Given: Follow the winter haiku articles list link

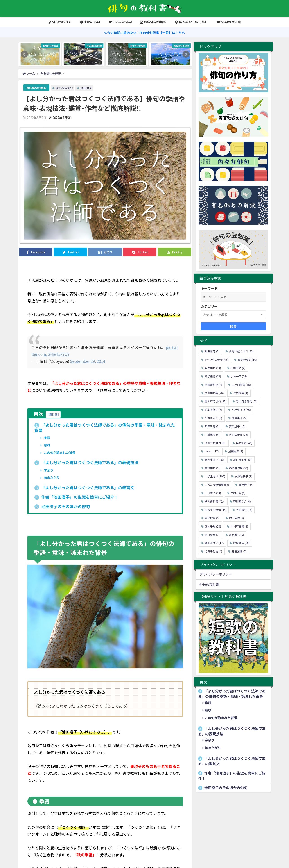Looking at the screenshot, I should click(144, 33).
